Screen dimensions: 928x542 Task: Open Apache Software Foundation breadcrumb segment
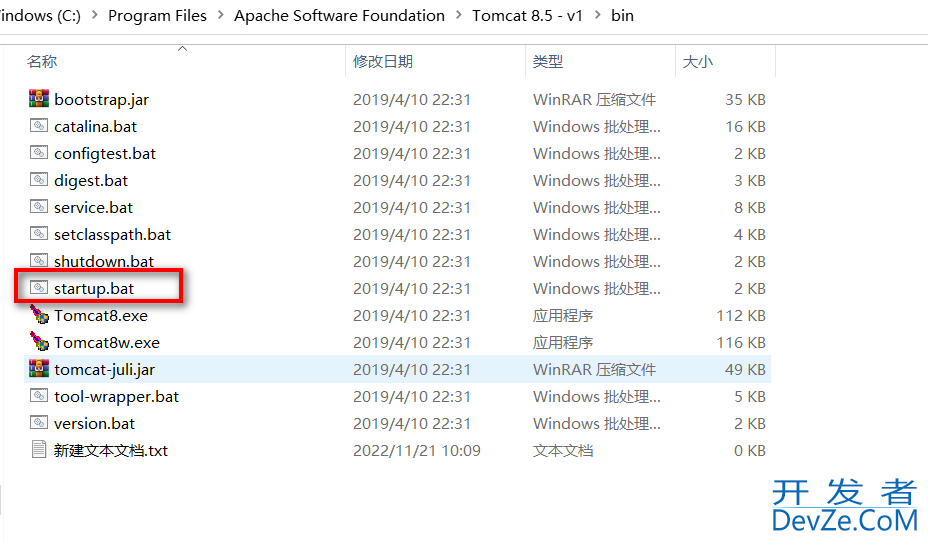click(x=339, y=15)
